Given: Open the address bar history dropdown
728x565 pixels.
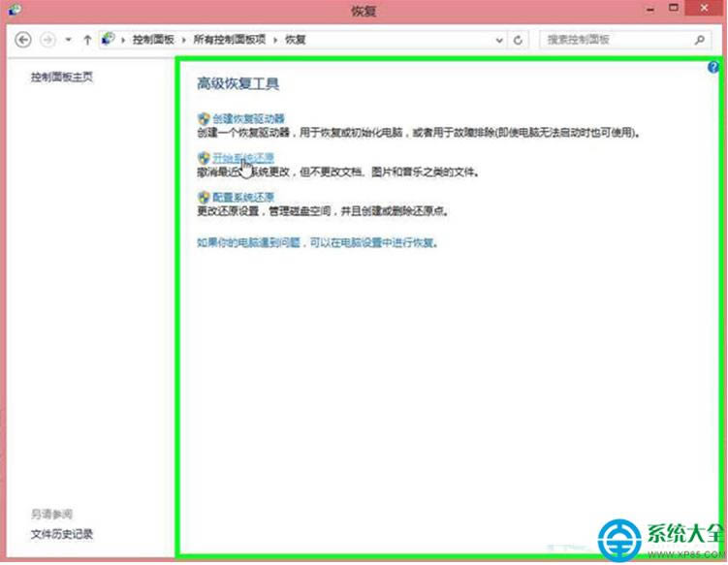Looking at the screenshot, I should (499, 41).
